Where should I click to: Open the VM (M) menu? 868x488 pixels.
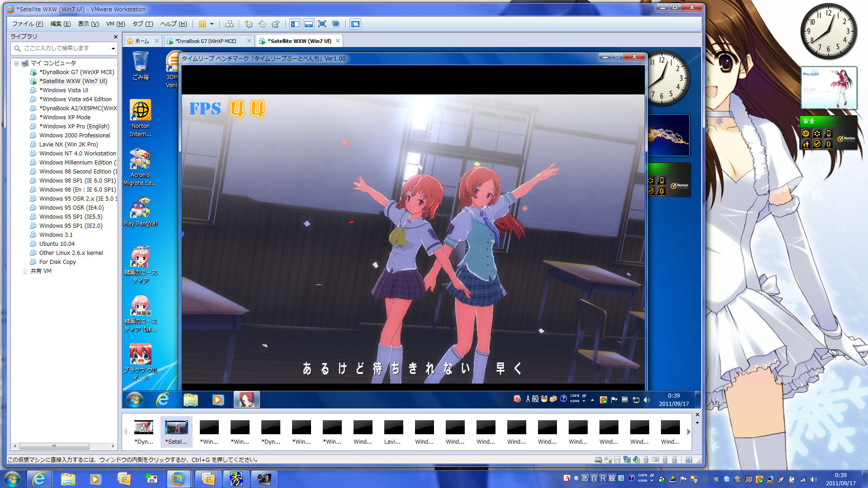click(115, 24)
